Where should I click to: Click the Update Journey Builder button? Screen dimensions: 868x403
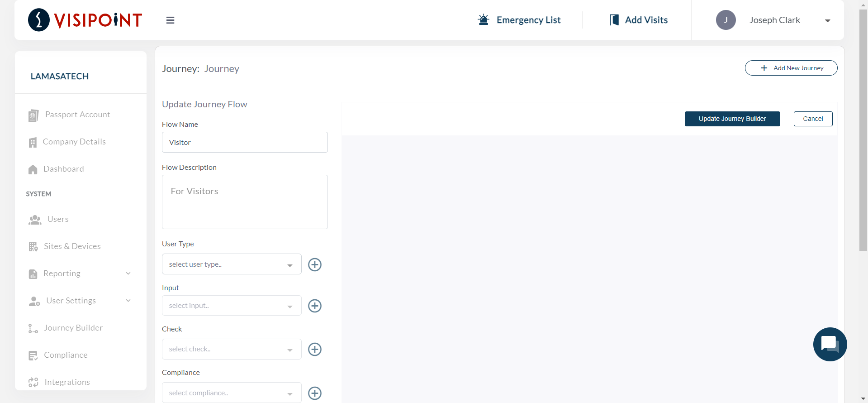pos(732,119)
